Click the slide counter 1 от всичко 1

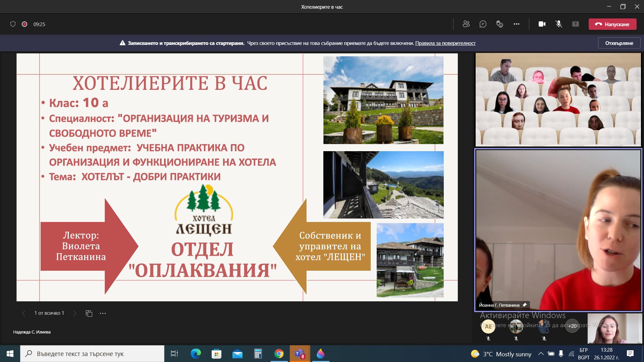pos(49,313)
